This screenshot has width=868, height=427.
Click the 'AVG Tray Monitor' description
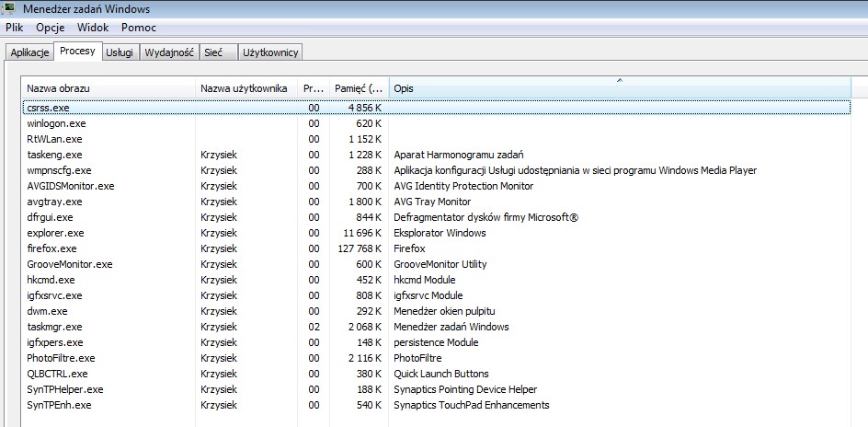point(432,202)
